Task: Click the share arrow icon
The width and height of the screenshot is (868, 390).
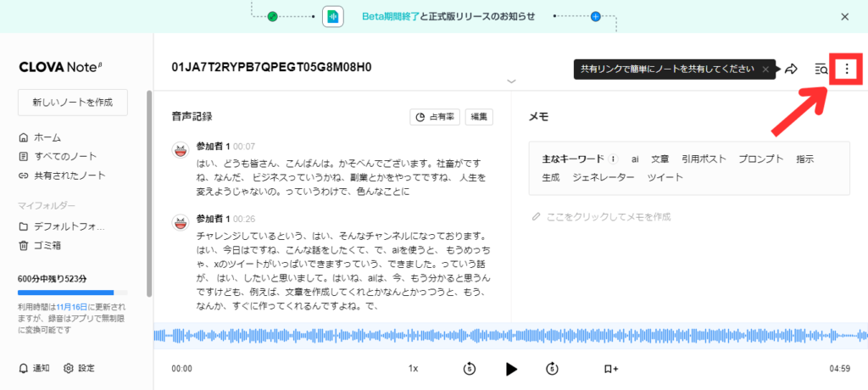Action: point(792,69)
